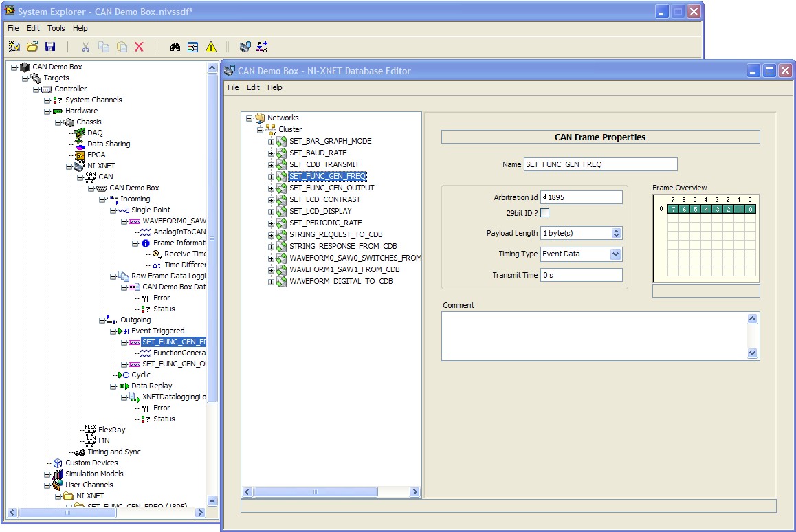This screenshot has height=532, width=796.
Task: Open the Tools menu in System Explorer
Action: (56, 28)
